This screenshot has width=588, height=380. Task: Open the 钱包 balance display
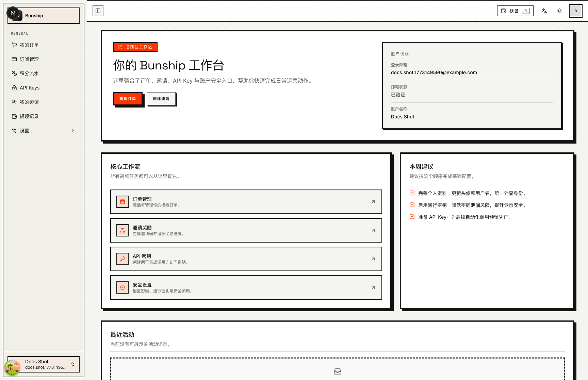click(x=515, y=11)
